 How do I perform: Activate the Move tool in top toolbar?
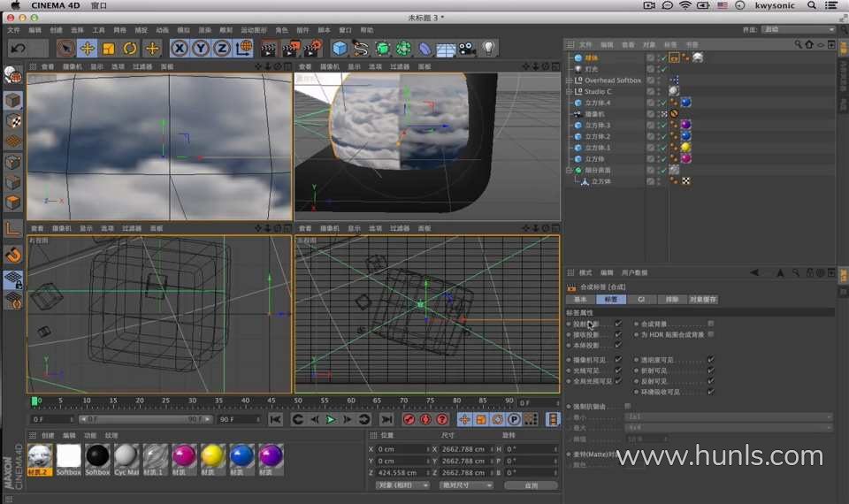[x=88, y=49]
